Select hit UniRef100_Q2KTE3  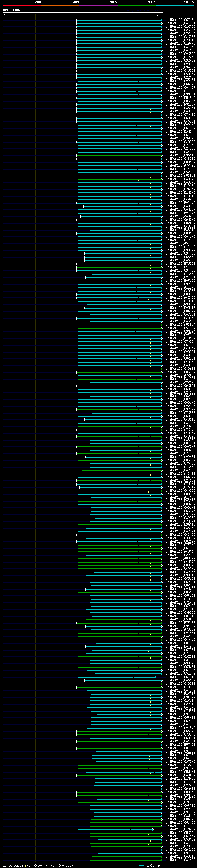coord(180,37)
